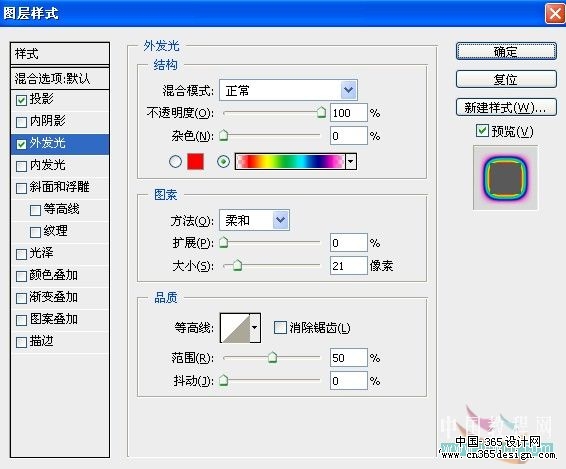Open the rainbow gradient bar editor
Viewport: 566px width, 469px height.
point(290,161)
